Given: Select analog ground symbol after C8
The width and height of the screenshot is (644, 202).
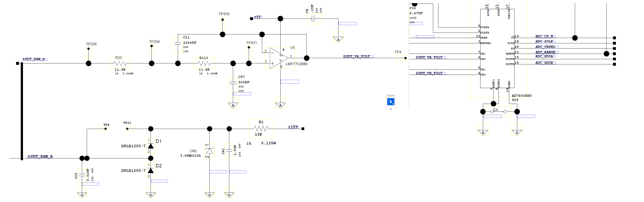Looking at the screenshot, I should (338, 39).
